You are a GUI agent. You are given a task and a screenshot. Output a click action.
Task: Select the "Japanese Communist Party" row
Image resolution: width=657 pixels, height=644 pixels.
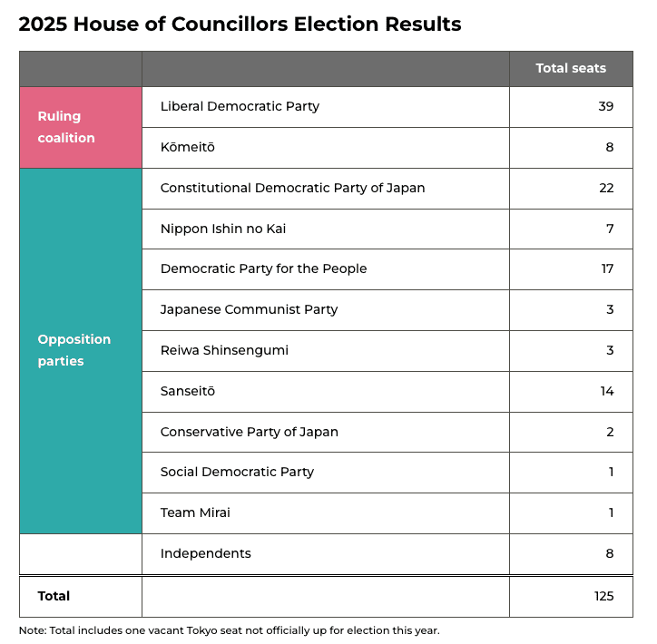click(249, 309)
